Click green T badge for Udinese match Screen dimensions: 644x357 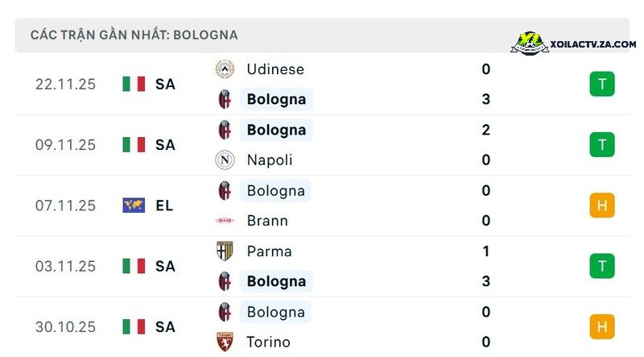(602, 84)
